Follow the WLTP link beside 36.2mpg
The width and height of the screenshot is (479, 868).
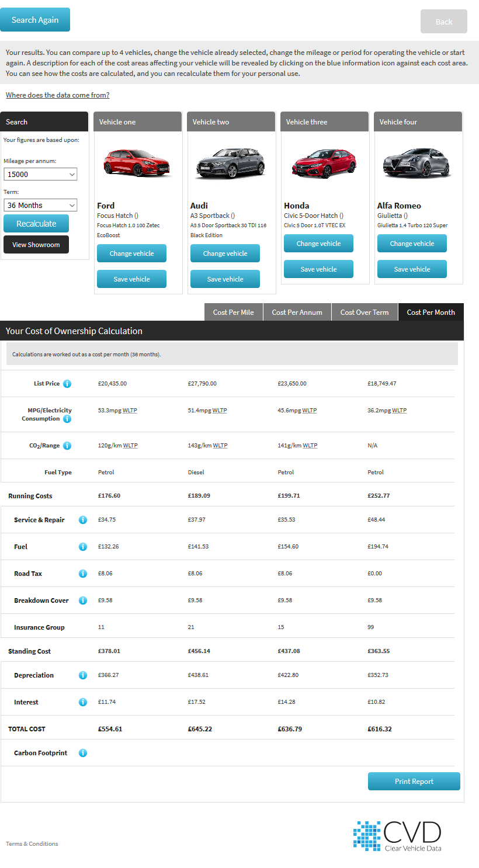400,411
